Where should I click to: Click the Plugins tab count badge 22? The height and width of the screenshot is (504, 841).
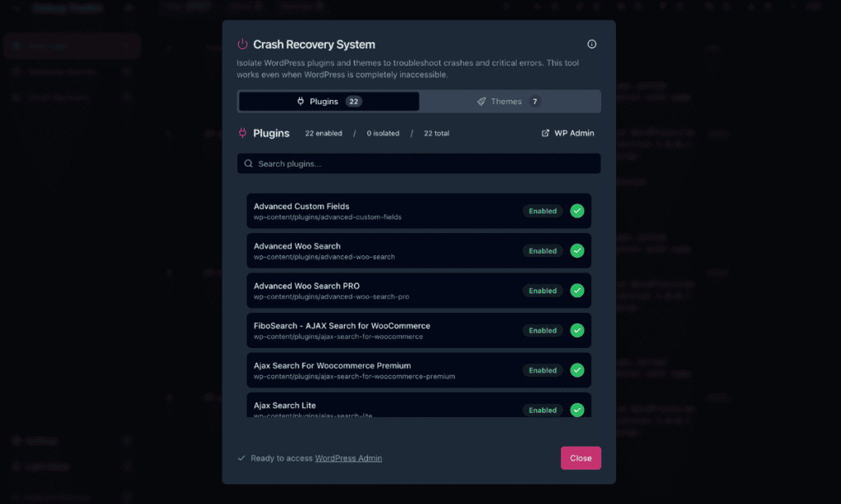click(x=353, y=101)
